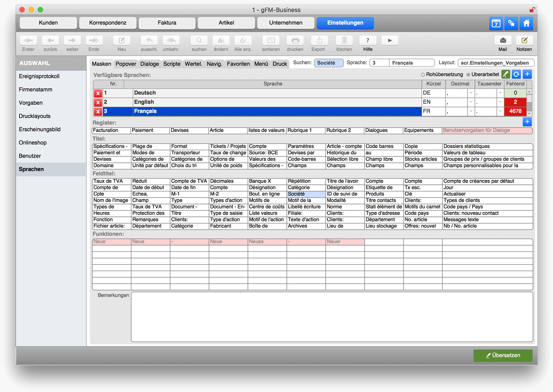
Task: Open Tausender dropdown for English row
Action: pos(500,102)
